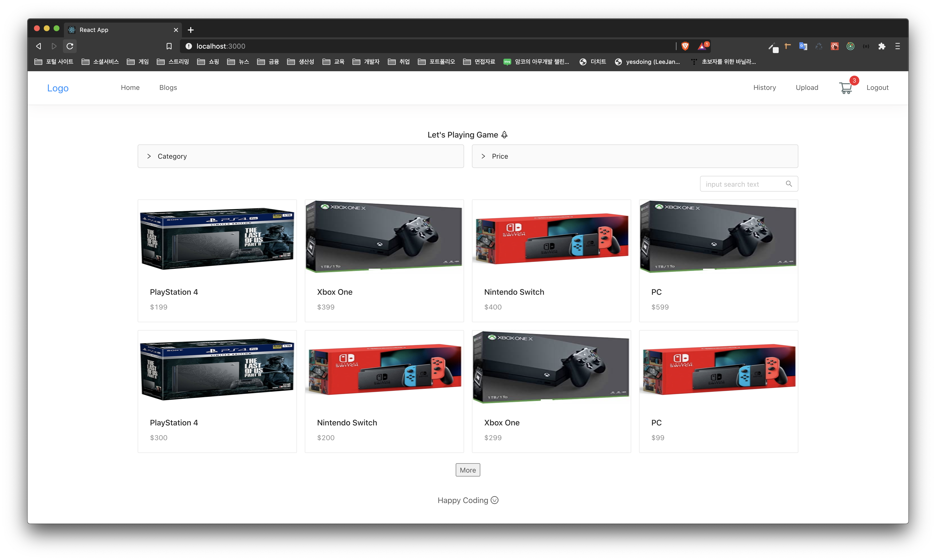Open the 취업 bookmark folder

click(x=399, y=61)
